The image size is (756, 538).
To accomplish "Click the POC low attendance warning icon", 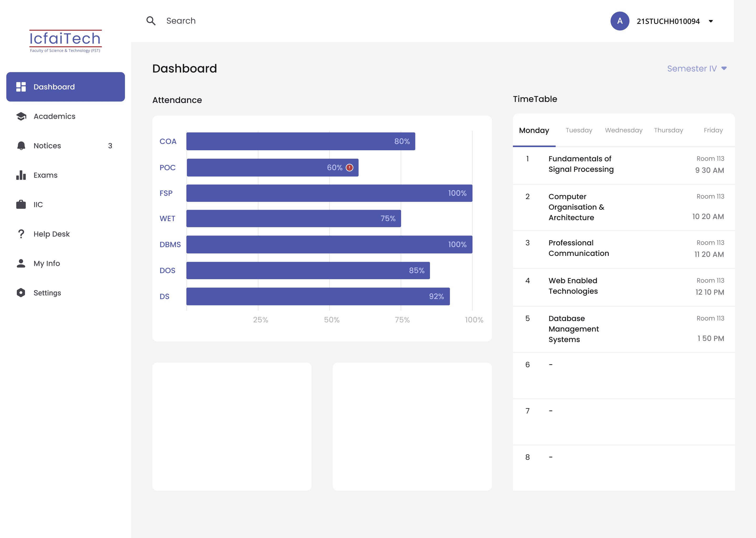I will (350, 168).
